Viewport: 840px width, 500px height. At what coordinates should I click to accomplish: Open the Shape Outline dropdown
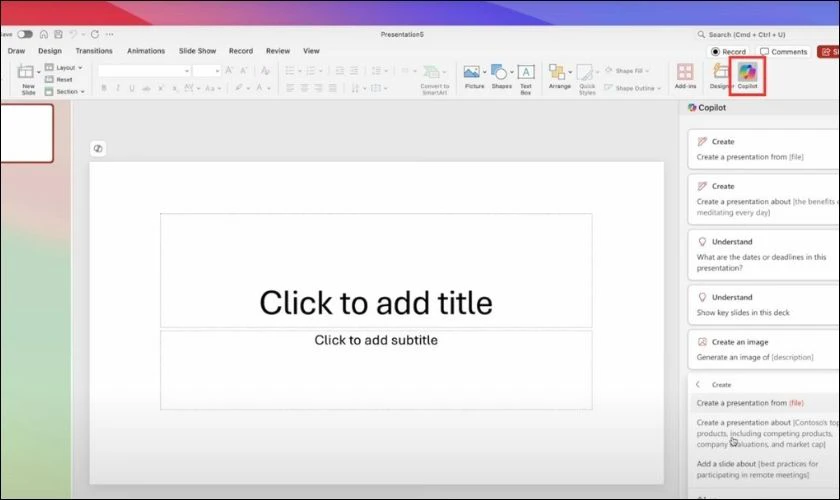point(633,88)
